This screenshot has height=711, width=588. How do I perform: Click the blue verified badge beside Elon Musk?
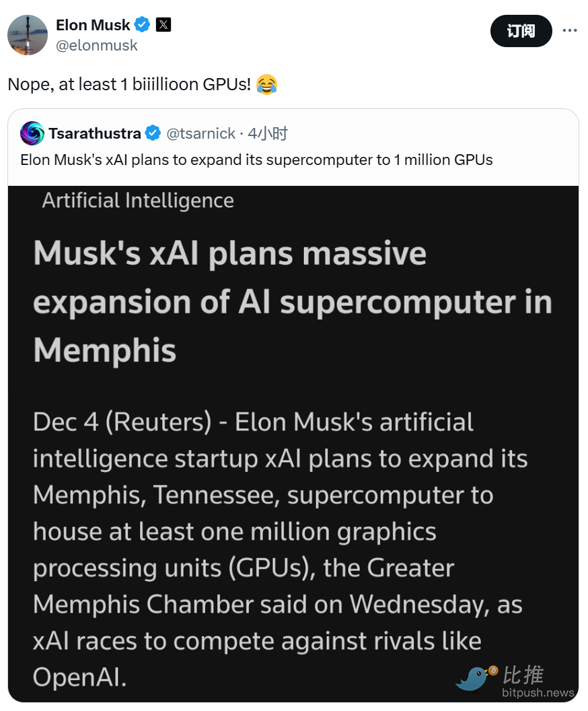(142, 26)
